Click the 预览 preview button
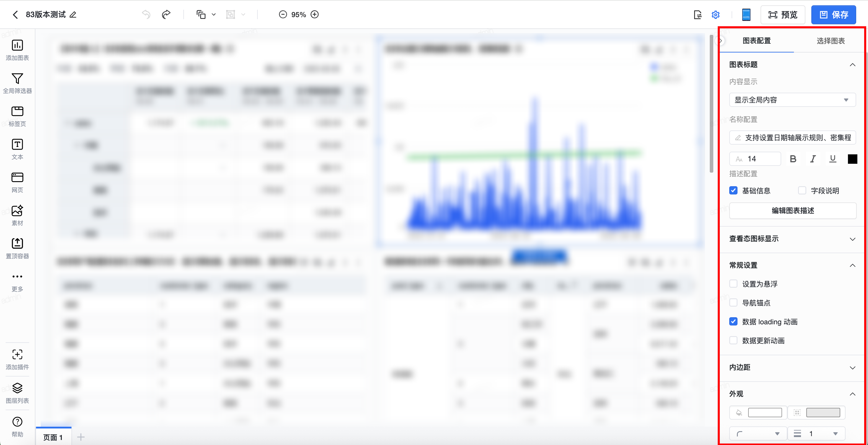Image resolution: width=868 pixels, height=445 pixels. click(782, 15)
